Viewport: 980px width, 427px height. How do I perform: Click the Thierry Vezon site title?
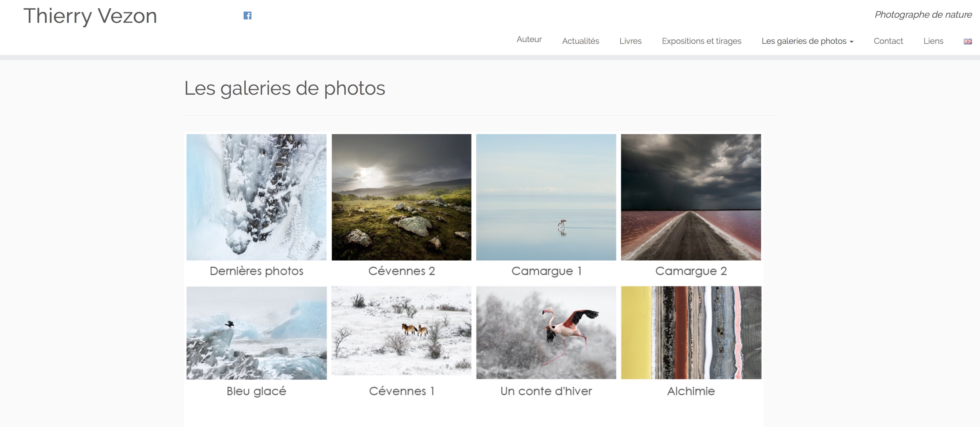[90, 16]
